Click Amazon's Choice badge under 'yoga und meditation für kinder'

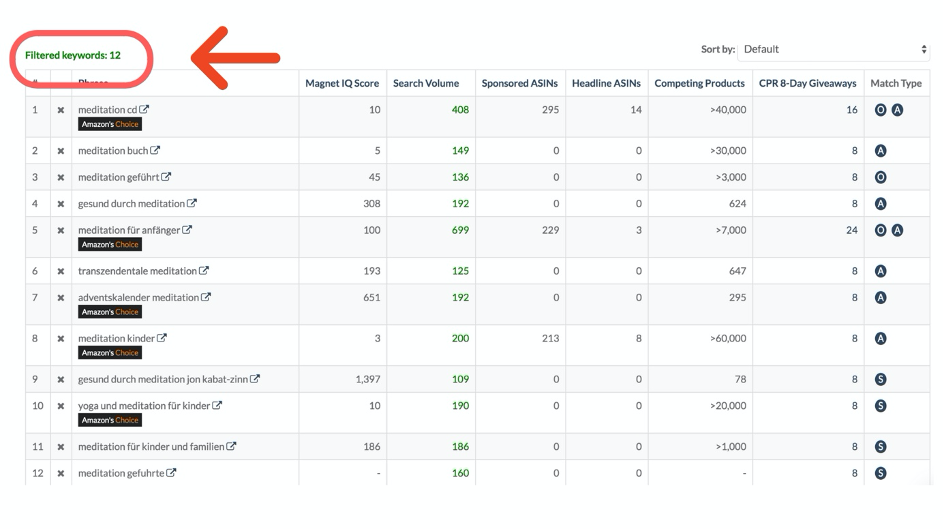110,420
